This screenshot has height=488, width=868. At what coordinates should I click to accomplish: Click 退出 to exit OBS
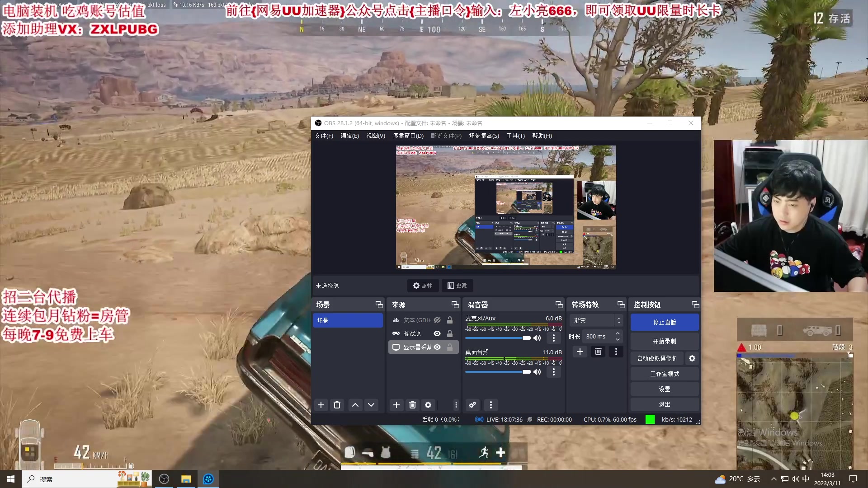click(665, 404)
